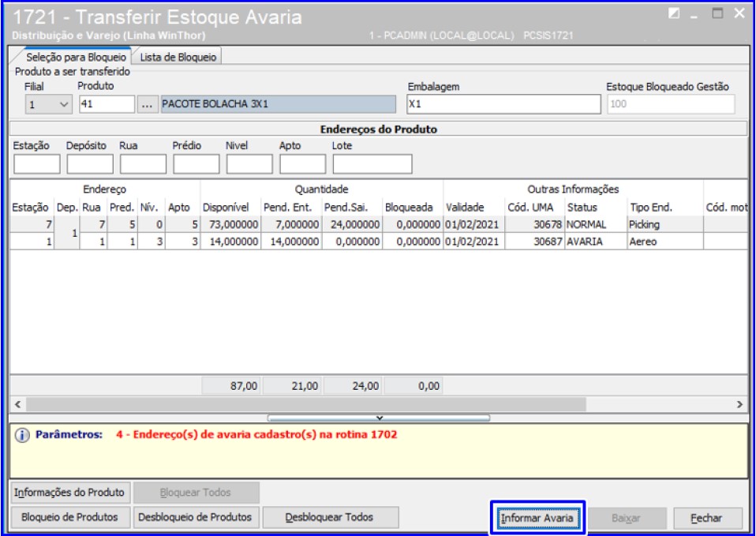Click the right arrow of horizontal scrollbar
The height and width of the screenshot is (536, 756).
pos(739,404)
